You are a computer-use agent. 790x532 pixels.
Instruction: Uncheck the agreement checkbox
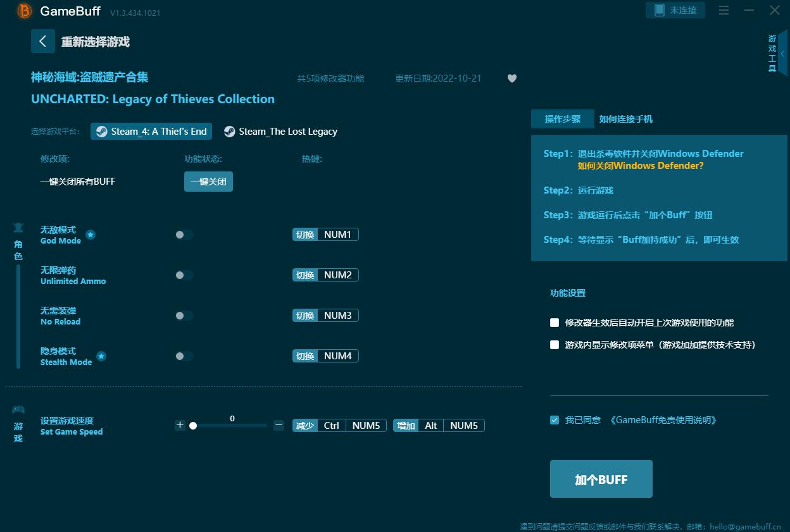[x=555, y=420]
